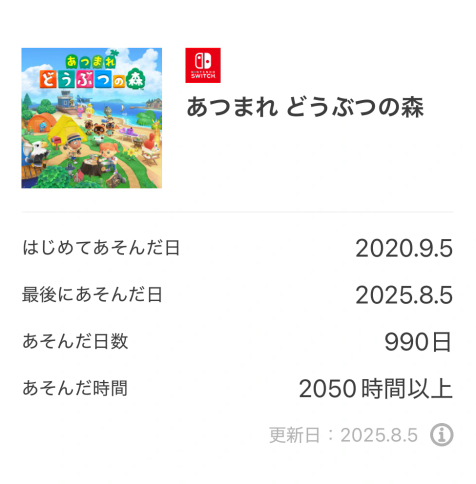
Task: Open the あつまれ どうぶつの森 cover art
Action: click(x=92, y=118)
